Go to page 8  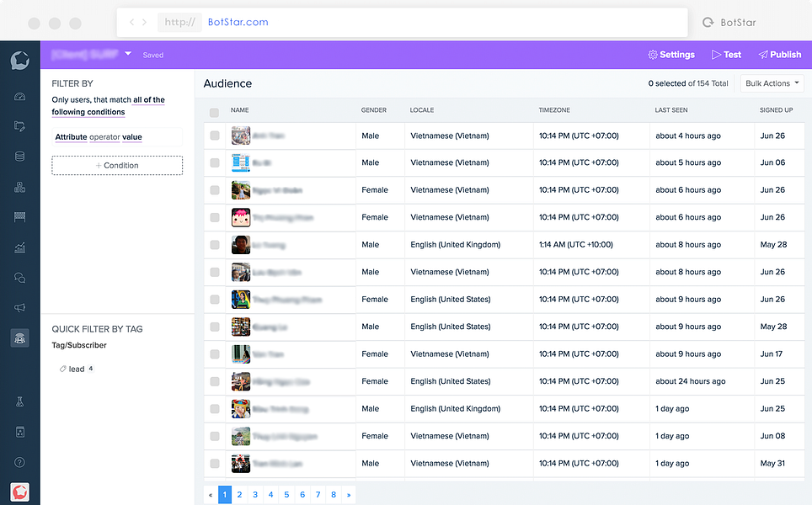click(334, 495)
